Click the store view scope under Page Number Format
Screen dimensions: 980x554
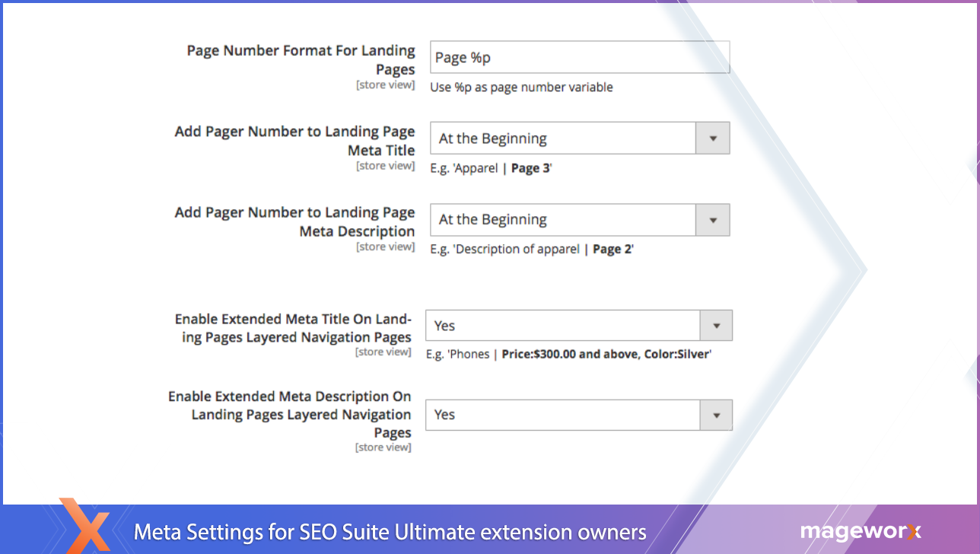tap(385, 85)
